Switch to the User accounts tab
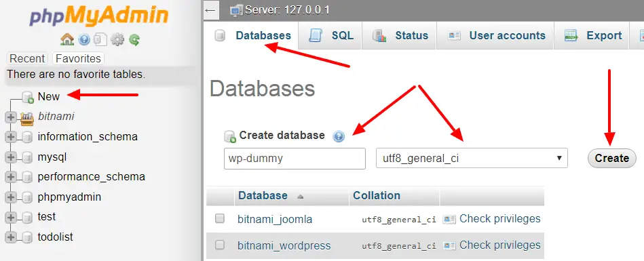 pyautogui.click(x=495, y=36)
